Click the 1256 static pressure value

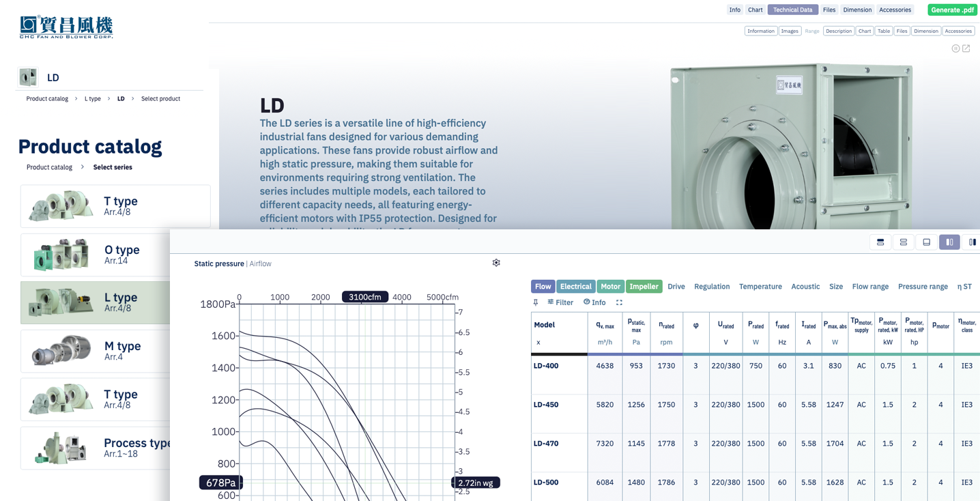pyautogui.click(x=636, y=405)
